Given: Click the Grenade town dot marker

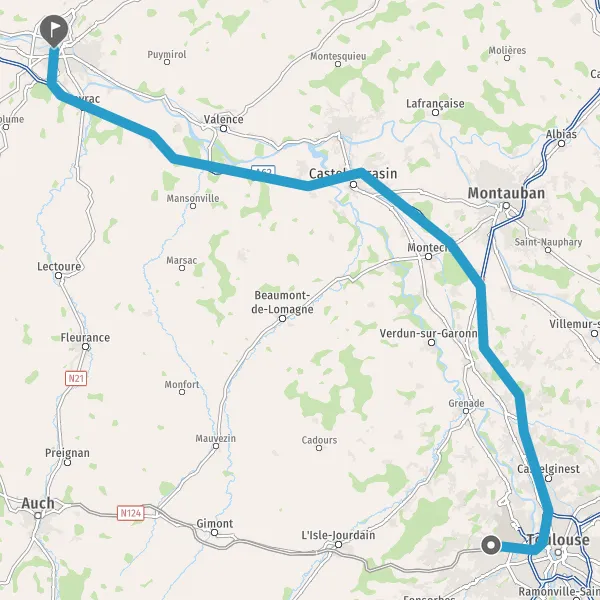Looking at the screenshot, I should pyautogui.click(x=466, y=411).
